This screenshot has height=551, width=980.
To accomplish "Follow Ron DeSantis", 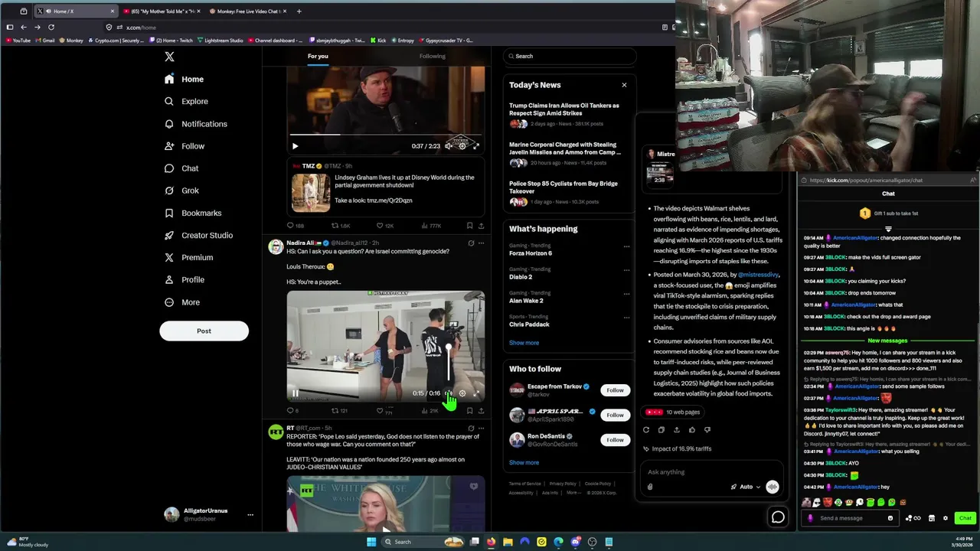I will click(x=616, y=440).
